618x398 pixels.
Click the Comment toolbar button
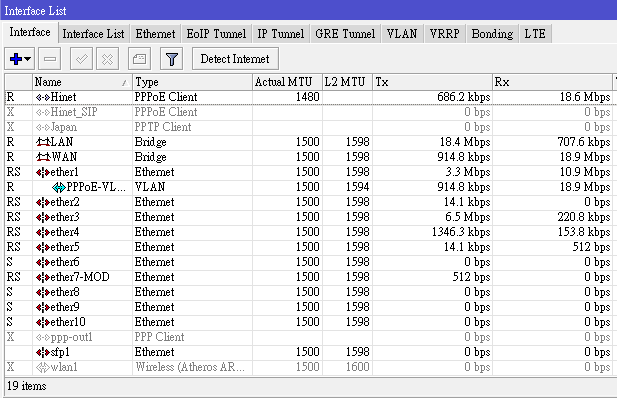click(140, 59)
